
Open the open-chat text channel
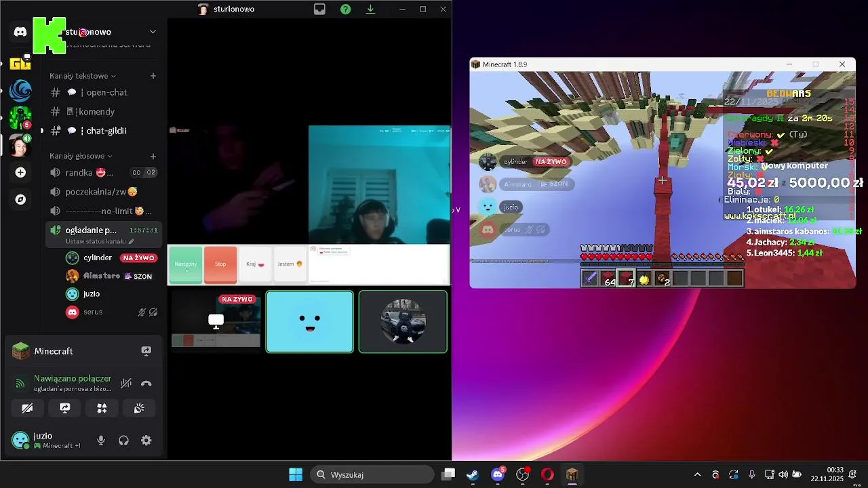[x=104, y=92]
